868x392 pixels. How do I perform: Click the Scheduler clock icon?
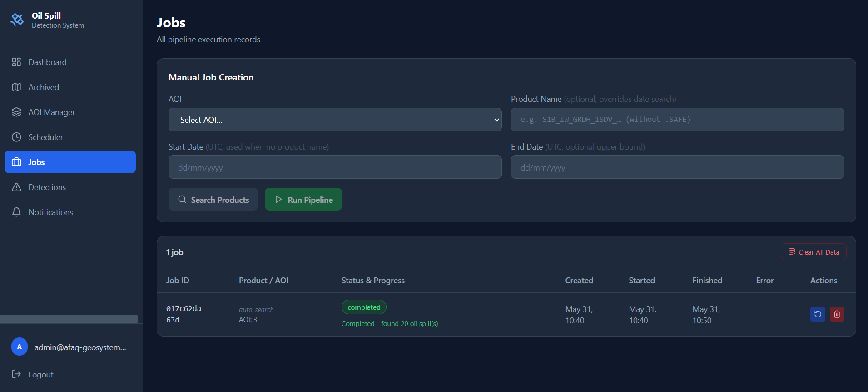click(16, 137)
